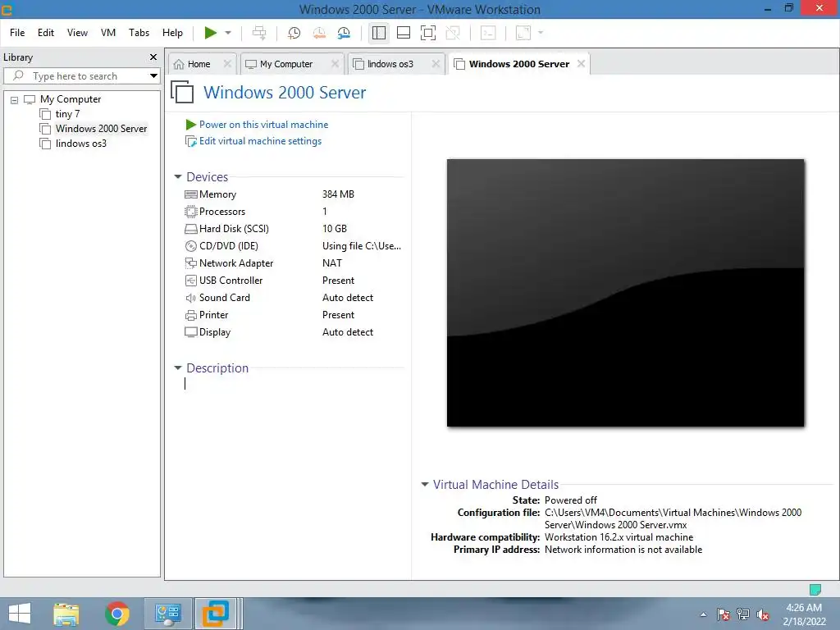This screenshot has height=630, width=840.
Task: Close the Windows 2000 Server tab
Action: coord(582,64)
